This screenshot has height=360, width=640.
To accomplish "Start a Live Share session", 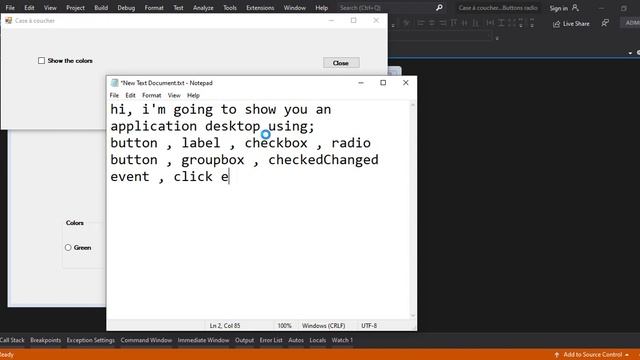I will pos(571,24).
